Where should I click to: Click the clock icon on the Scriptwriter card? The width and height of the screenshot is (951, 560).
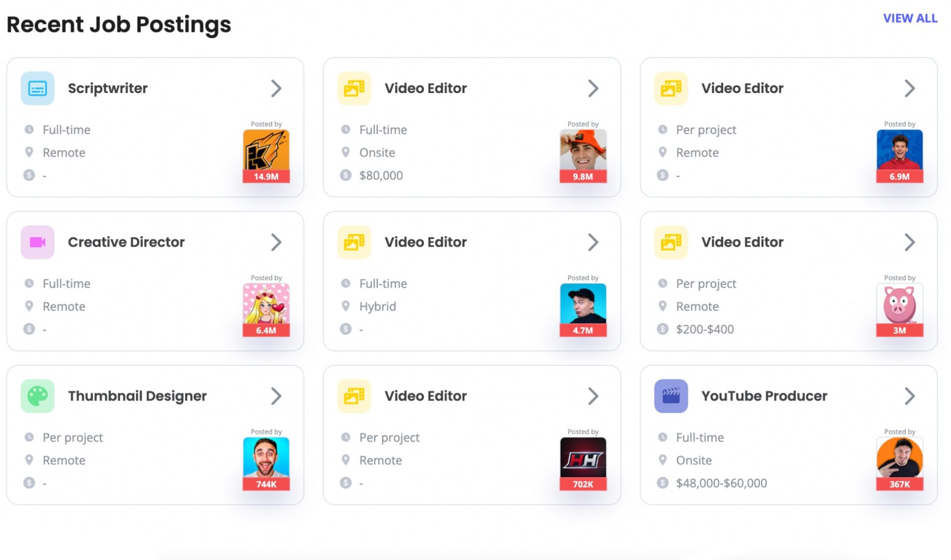(30, 130)
